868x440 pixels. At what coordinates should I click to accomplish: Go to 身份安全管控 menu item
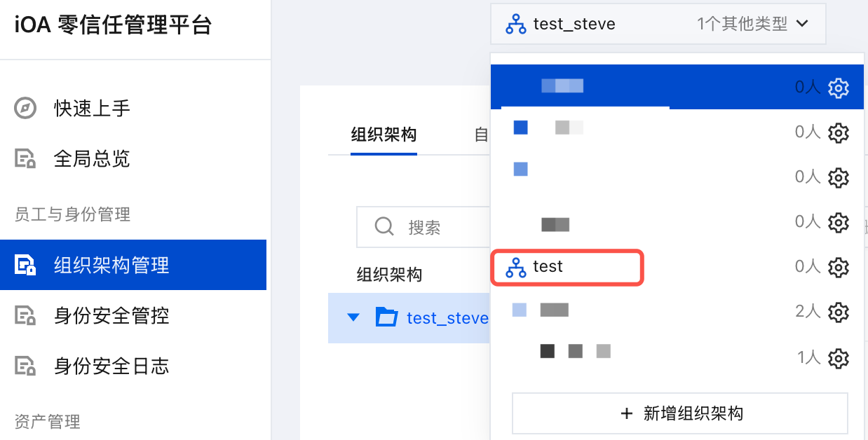(112, 316)
